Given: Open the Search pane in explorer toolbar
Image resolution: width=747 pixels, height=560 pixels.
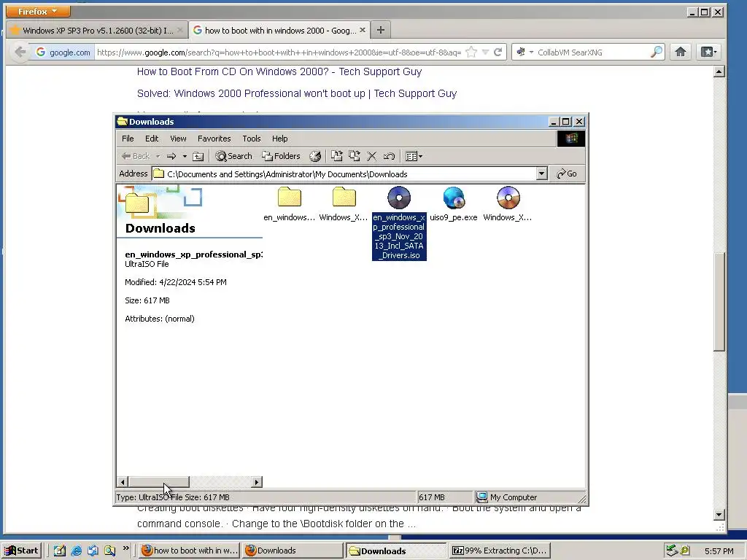Looking at the screenshot, I should point(233,156).
